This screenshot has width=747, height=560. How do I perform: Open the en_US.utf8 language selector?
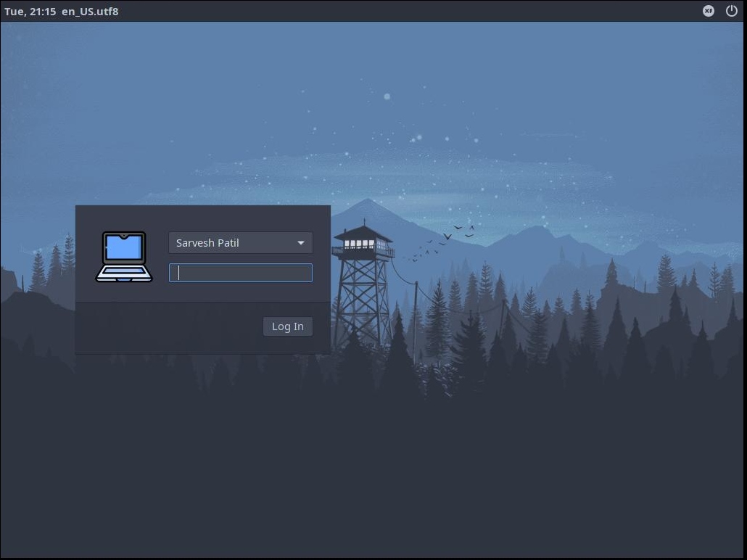90,11
